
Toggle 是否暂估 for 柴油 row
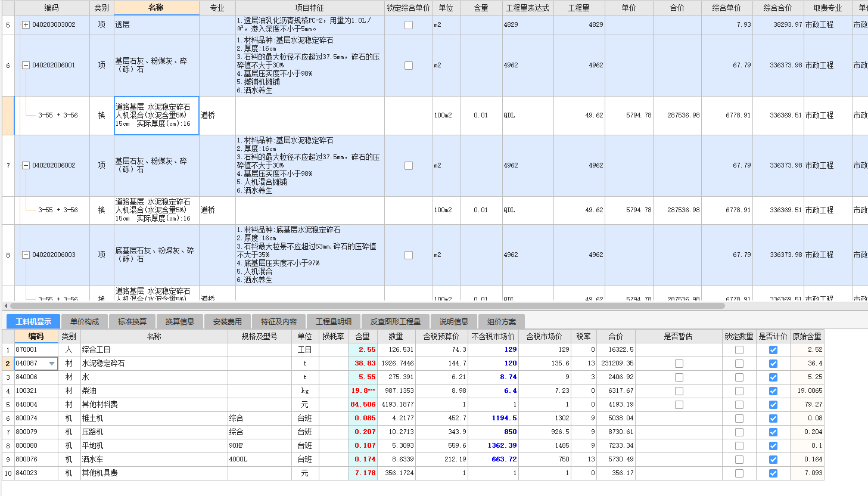tap(679, 391)
